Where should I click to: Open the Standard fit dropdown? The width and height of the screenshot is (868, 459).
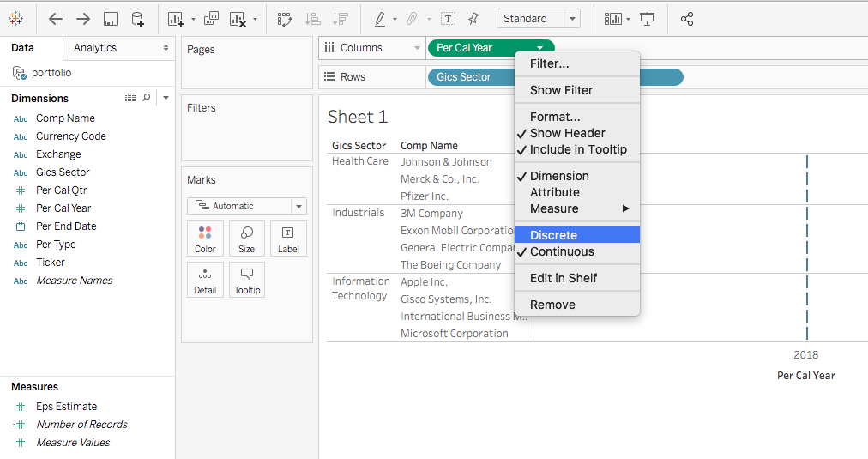tap(538, 19)
